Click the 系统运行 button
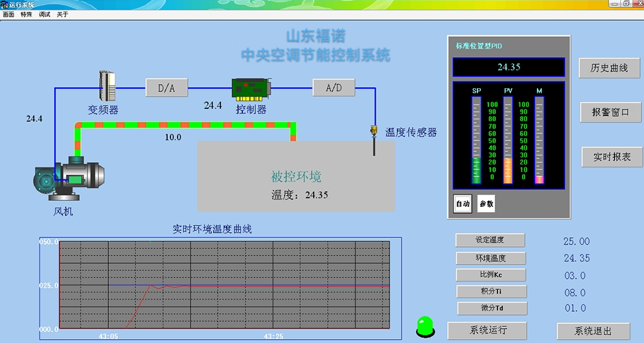This screenshot has width=644, height=343. [x=487, y=330]
